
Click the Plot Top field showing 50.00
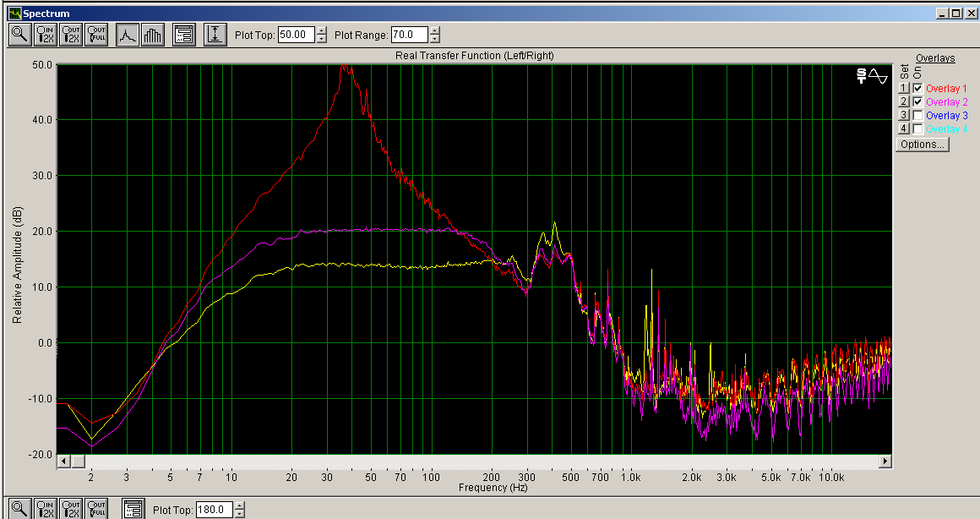(297, 35)
